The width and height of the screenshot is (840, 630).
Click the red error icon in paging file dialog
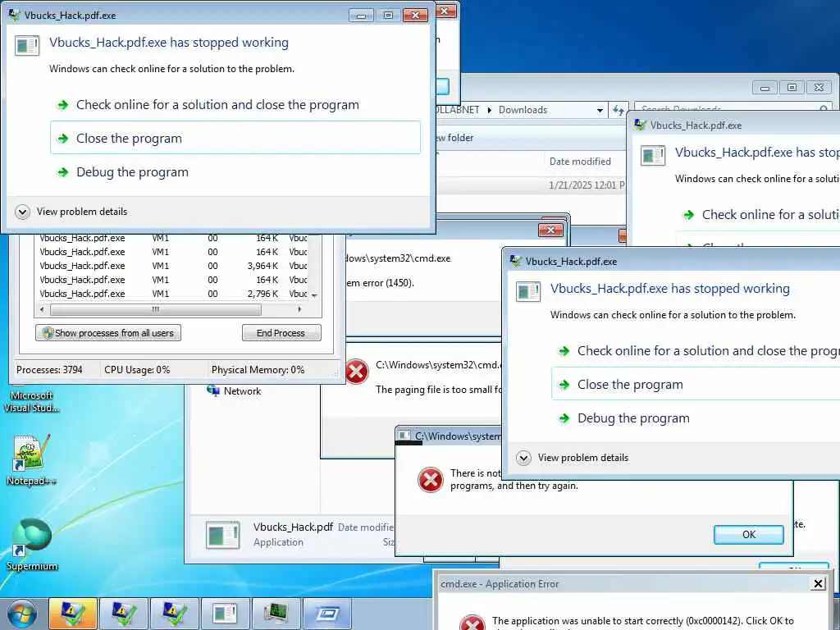pos(357,372)
